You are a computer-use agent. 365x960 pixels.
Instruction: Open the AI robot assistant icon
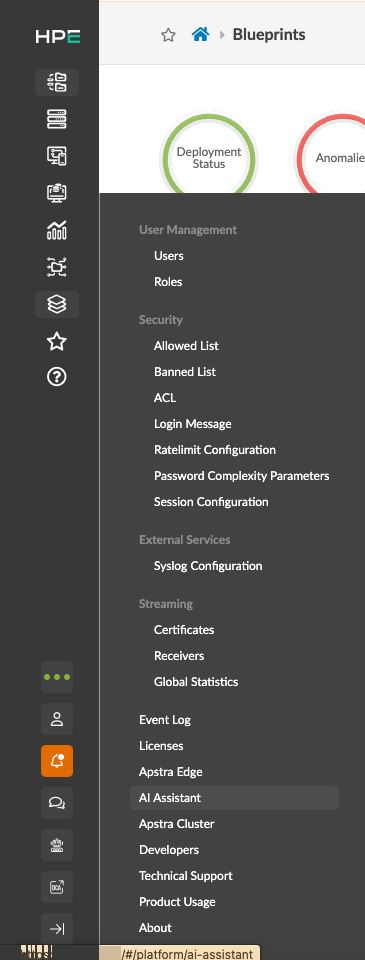click(57, 845)
